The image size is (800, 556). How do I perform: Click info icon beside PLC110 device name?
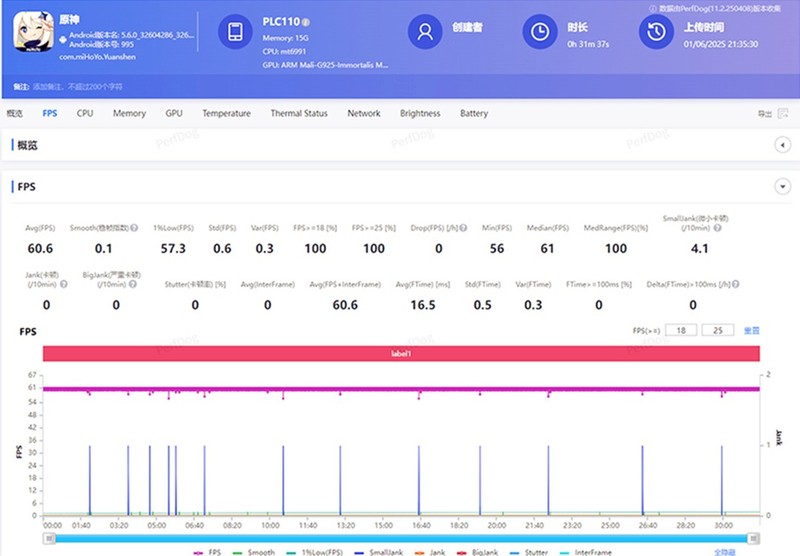click(x=306, y=22)
